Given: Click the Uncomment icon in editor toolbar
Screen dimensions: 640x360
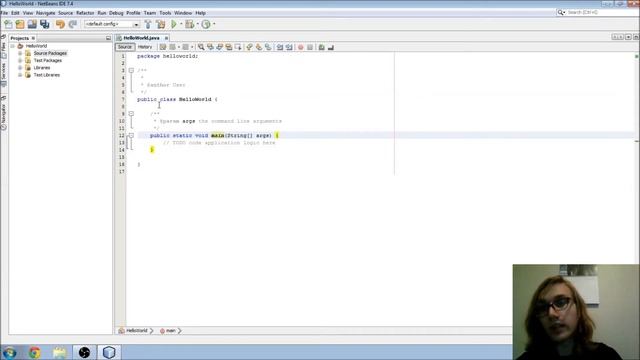Looking at the screenshot, I should click(331, 47).
